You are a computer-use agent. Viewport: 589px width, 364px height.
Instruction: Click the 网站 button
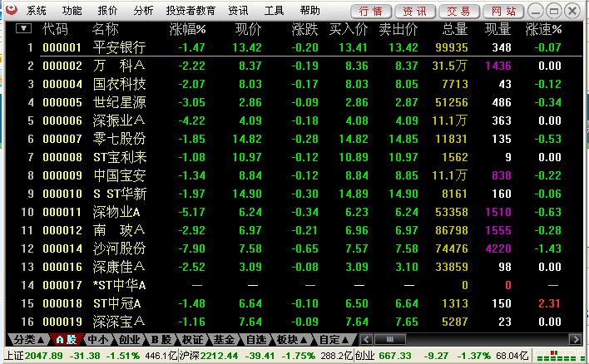point(504,12)
